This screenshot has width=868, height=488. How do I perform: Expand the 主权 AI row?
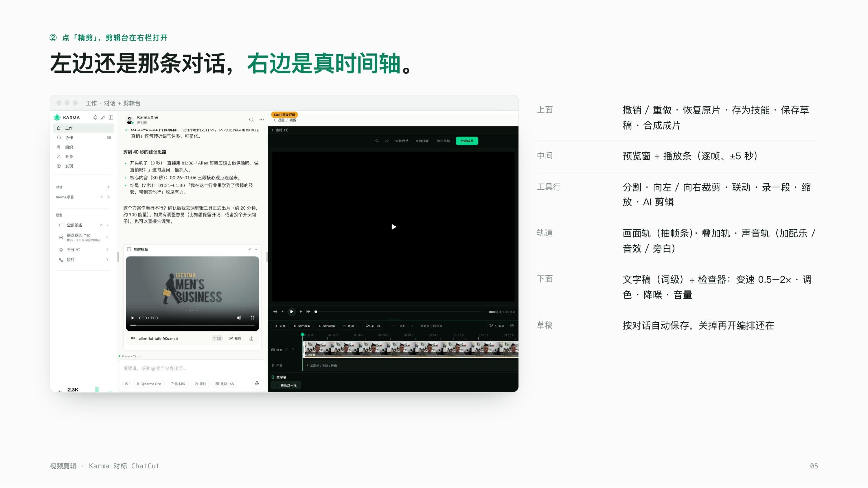[x=83, y=249]
